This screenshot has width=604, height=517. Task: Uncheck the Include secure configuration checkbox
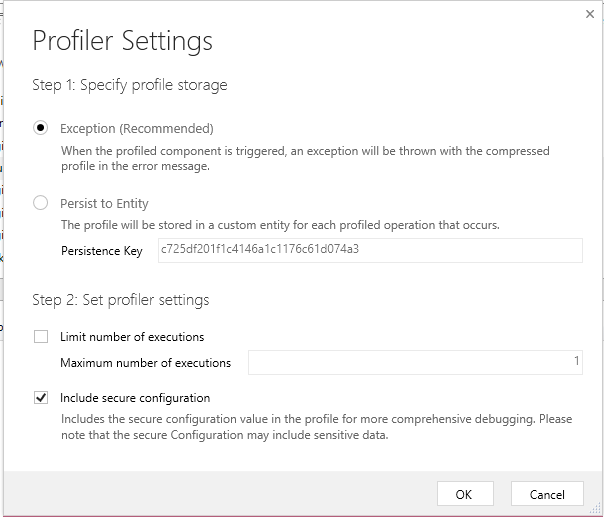[41, 397]
